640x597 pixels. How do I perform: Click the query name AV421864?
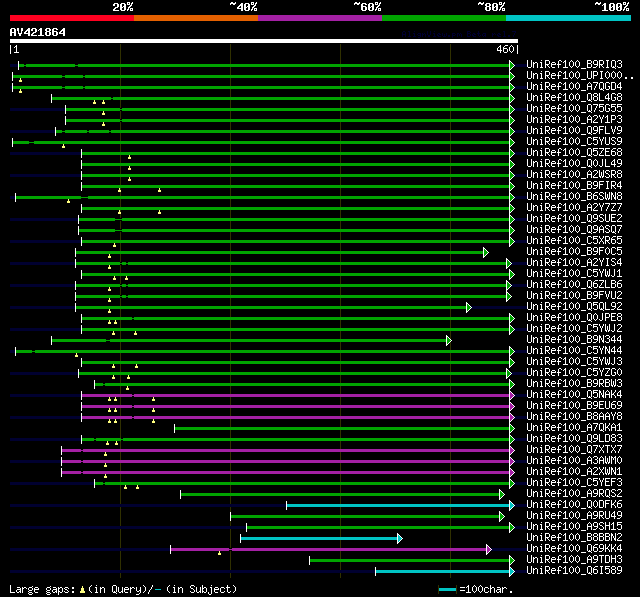tap(38, 32)
